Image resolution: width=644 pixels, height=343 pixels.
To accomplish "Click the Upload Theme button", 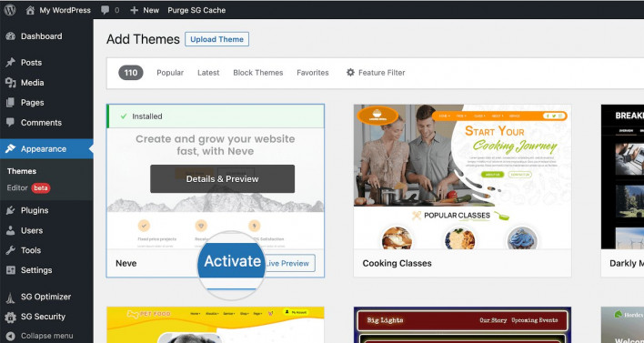I will [216, 39].
